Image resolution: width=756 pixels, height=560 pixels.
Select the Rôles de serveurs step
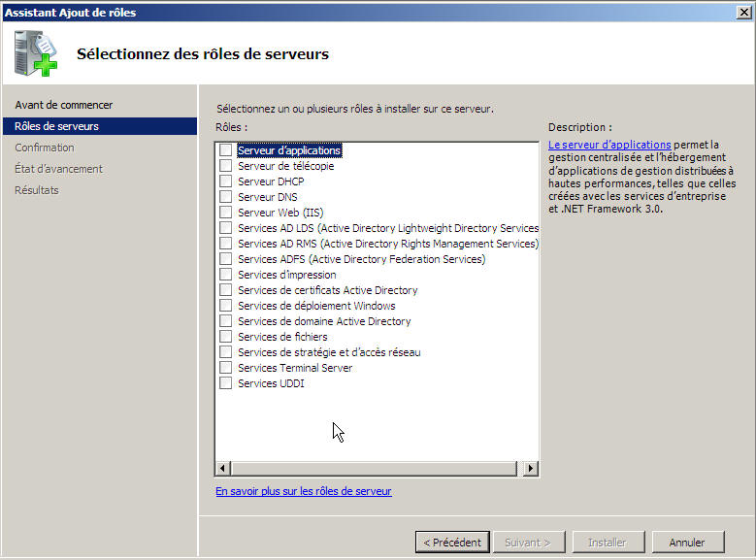click(56, 126)
